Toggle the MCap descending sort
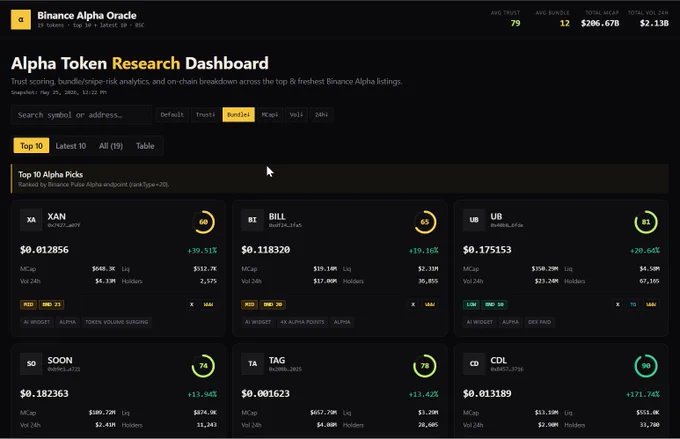Image resolution: width=680 pixels, height=439 pixels. (x=270, y=115)
